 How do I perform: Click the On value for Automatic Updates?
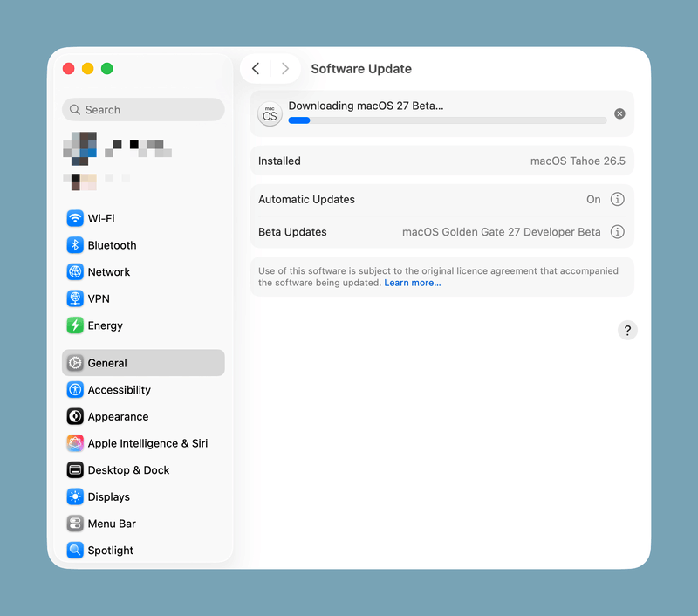tap(593, 200)
